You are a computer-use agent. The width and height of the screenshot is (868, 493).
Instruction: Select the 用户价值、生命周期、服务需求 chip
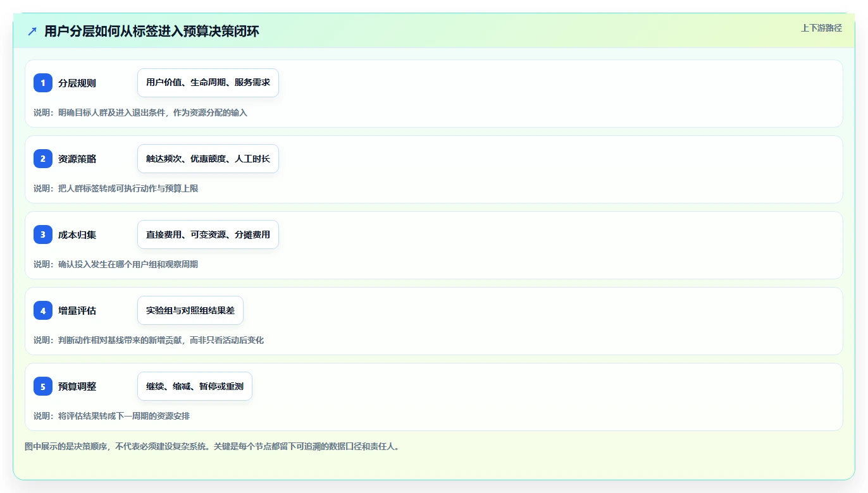coord(208,83)
